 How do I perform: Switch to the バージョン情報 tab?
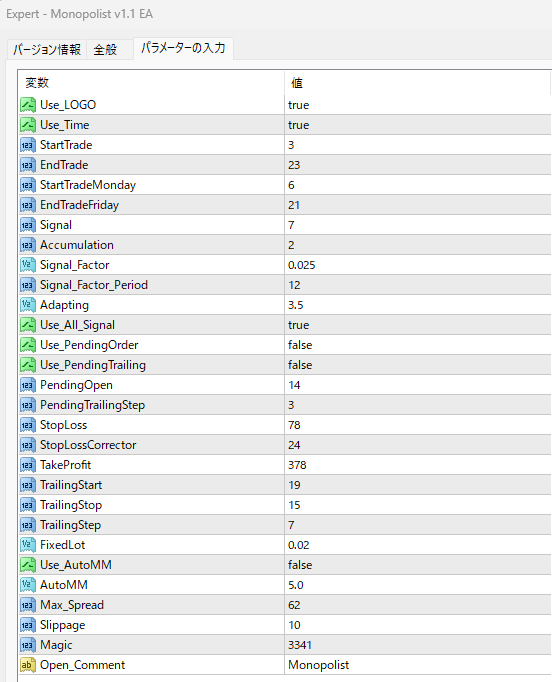coord(47,49)
